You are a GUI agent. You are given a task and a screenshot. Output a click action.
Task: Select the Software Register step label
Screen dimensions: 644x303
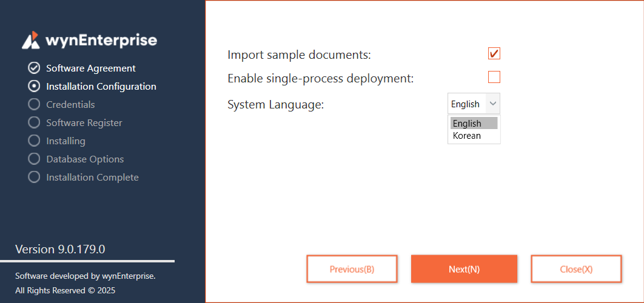point(84,123)
